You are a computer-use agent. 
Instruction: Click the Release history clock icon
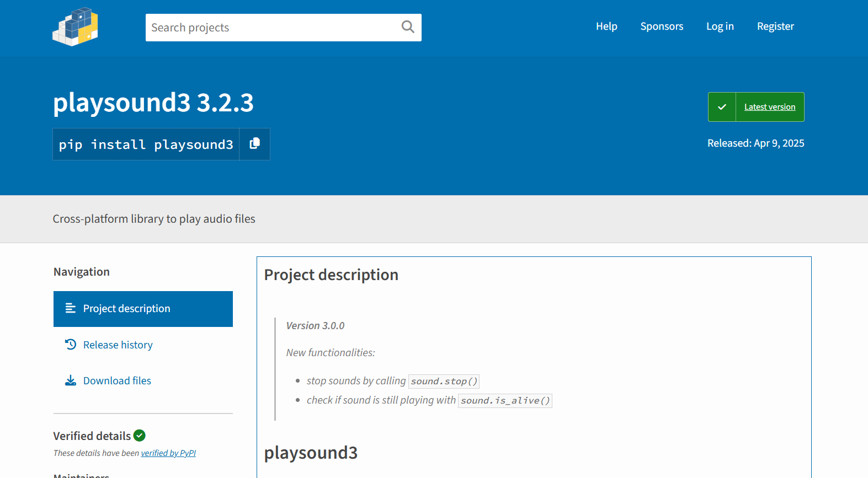coord(71,345)
